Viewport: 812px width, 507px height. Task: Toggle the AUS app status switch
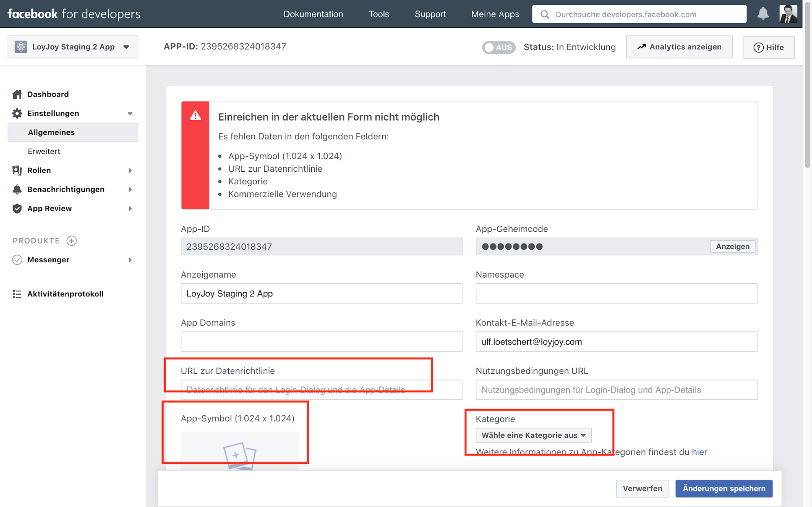point(498,47)
